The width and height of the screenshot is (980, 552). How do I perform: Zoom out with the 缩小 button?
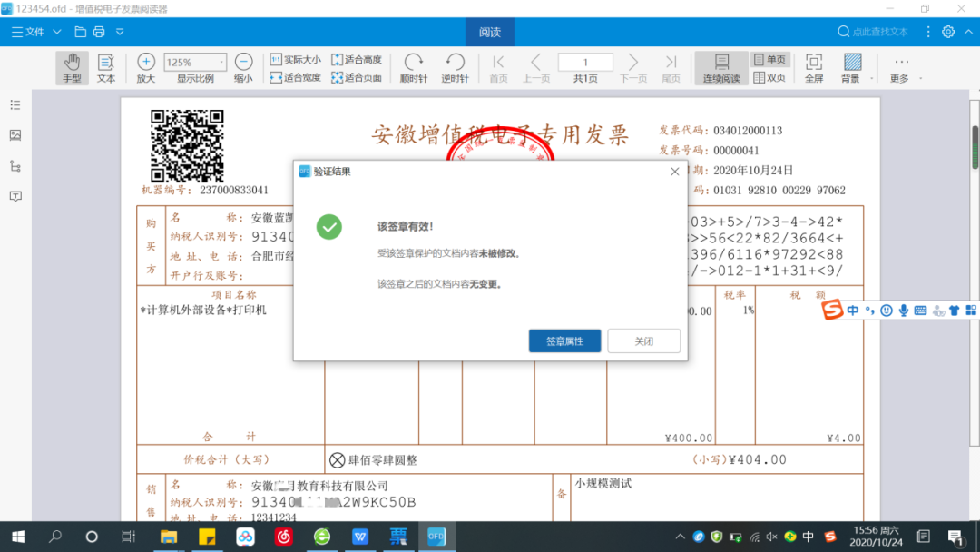coord(243,67)
